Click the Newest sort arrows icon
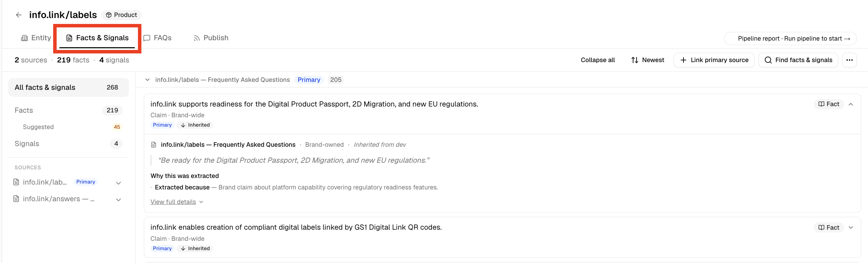Screen dimensions: 868x263 pyautogui.click(x=635, y=60)
